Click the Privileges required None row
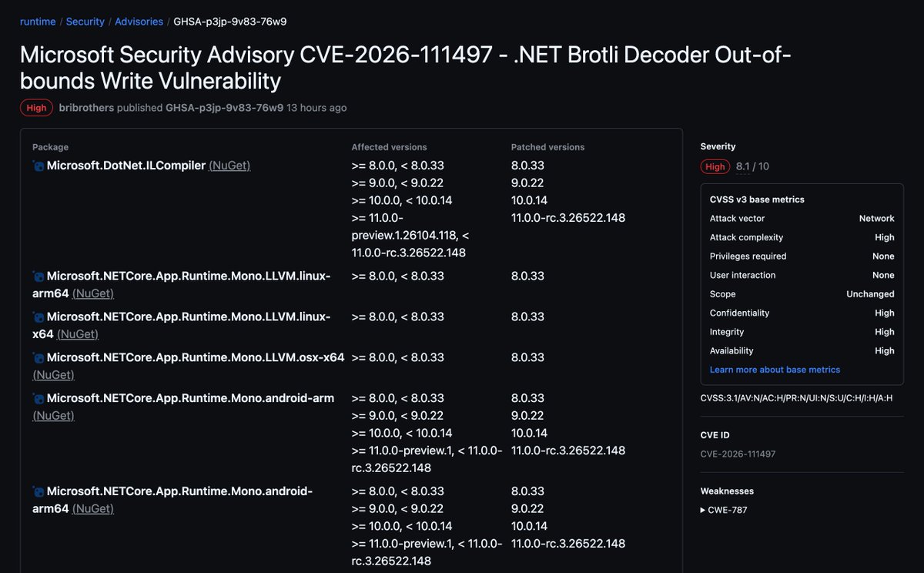The height and width of the screenshot is (573, 924). (802, 256)
